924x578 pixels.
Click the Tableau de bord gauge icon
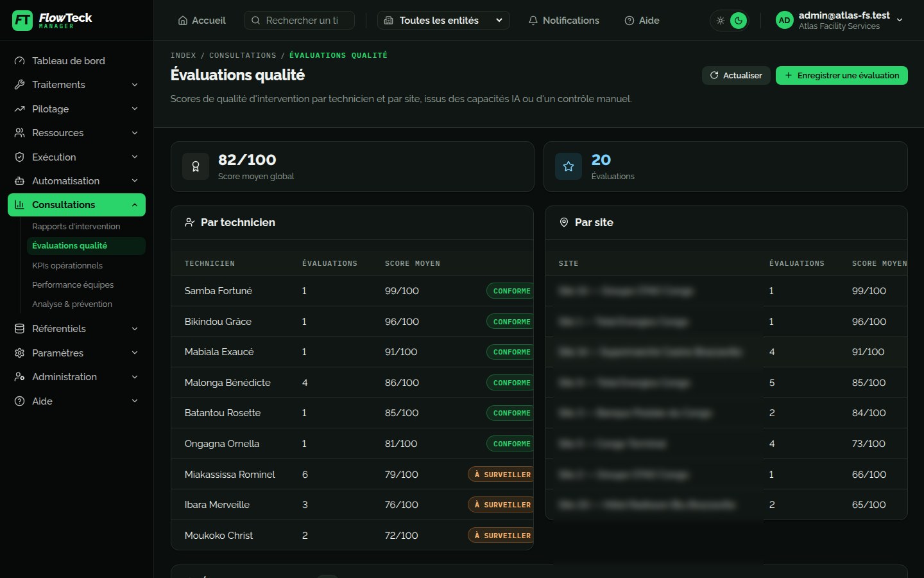click(x=19, y=61)
